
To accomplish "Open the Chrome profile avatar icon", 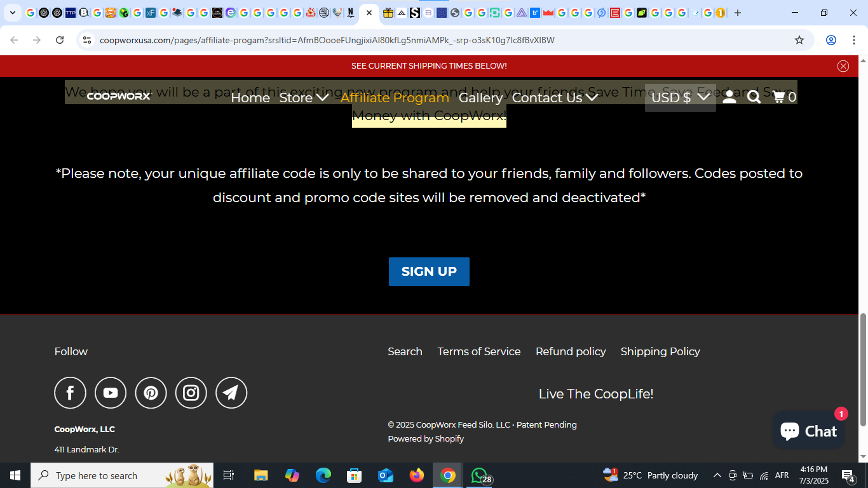I will coord(831,40).
